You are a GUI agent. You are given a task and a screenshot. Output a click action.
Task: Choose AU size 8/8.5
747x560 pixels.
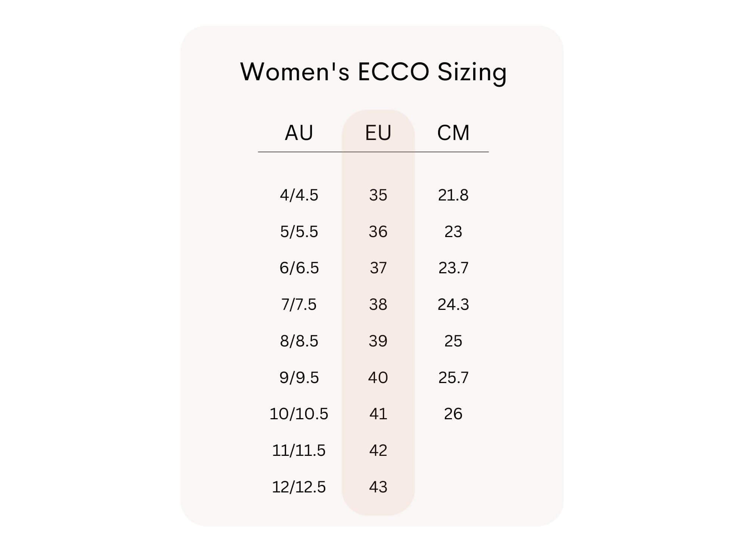299,341
